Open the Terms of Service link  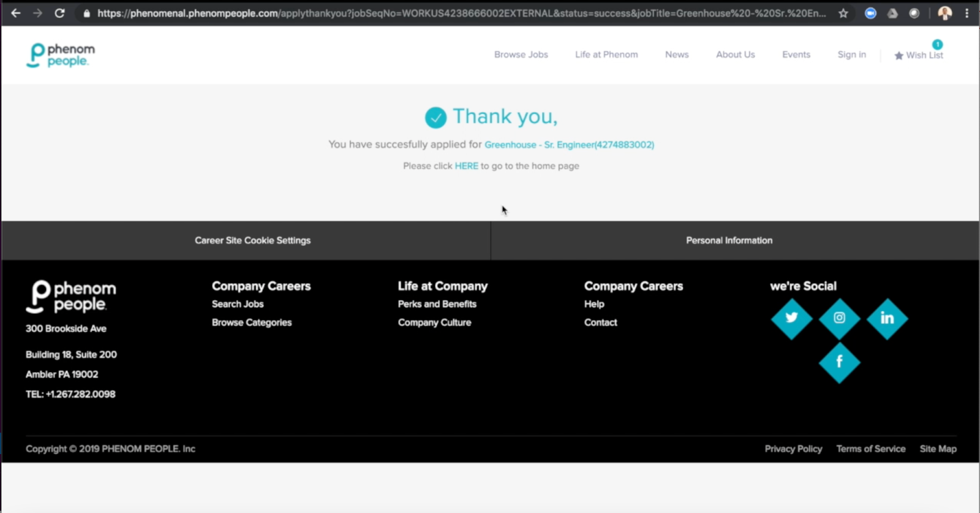tap(871, 449)
